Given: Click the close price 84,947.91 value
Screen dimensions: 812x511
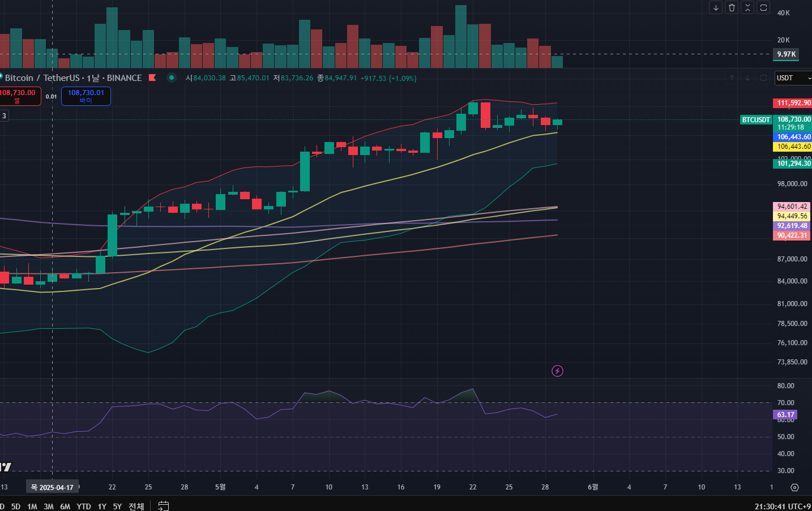Looking at the screenshot, I should 341,78.
